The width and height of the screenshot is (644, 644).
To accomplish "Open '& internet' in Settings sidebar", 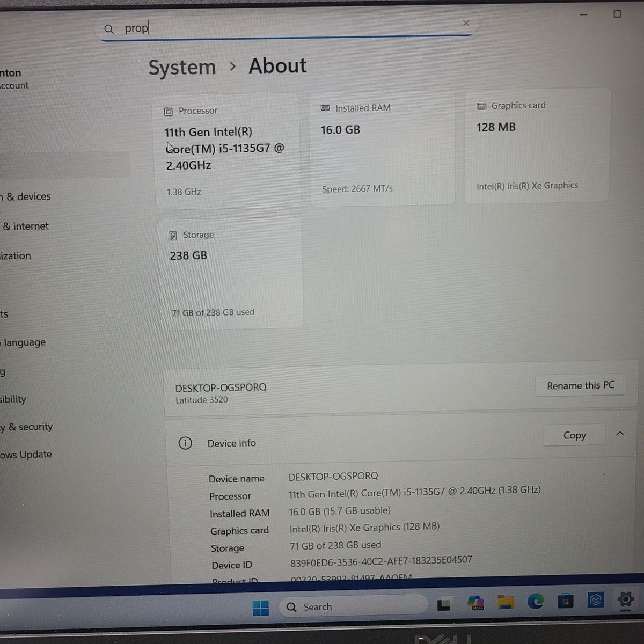I will coord(25,226).
